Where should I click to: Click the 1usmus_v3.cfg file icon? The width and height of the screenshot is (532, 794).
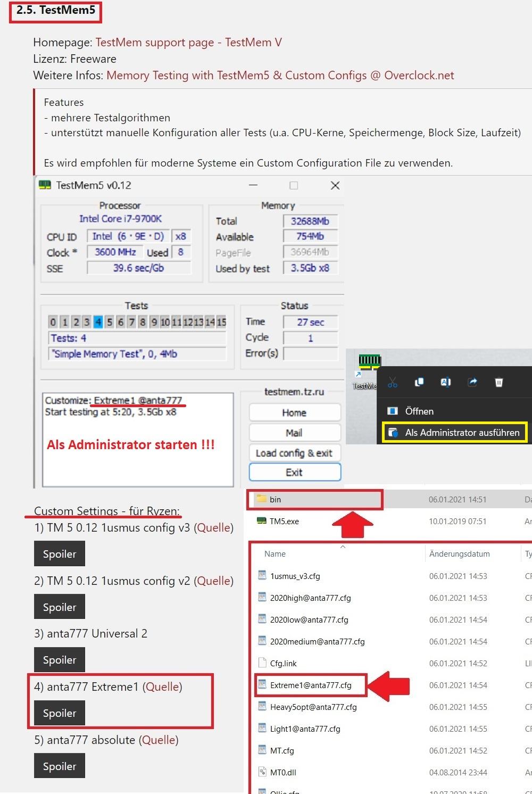click(x=262, y=575)
